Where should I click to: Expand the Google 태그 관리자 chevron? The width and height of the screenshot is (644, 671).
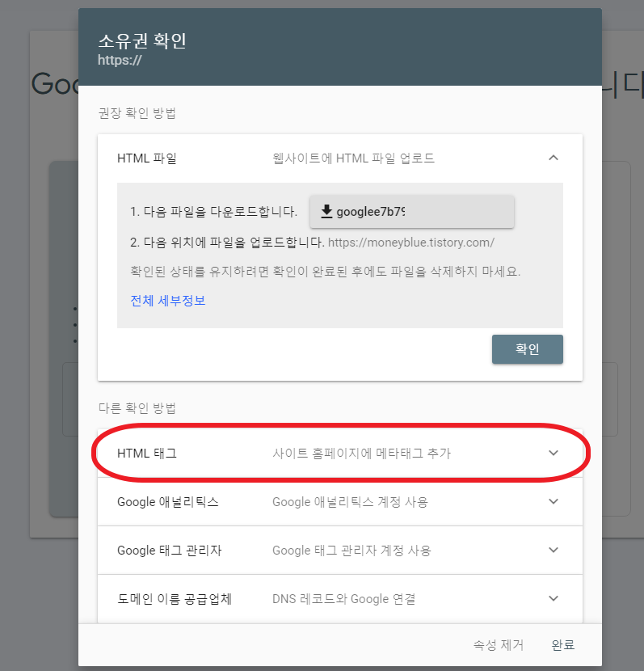(x=554, y=550)
